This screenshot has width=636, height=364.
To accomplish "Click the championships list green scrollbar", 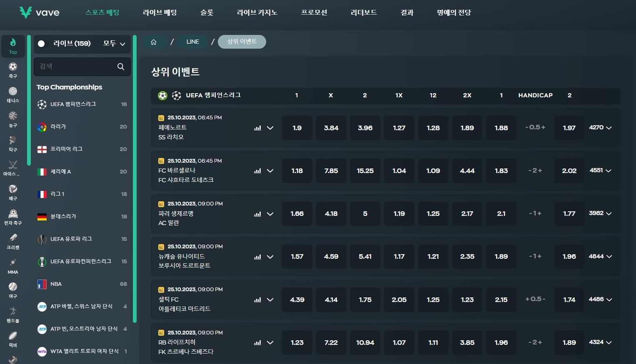I will click(x=135, y=179).
